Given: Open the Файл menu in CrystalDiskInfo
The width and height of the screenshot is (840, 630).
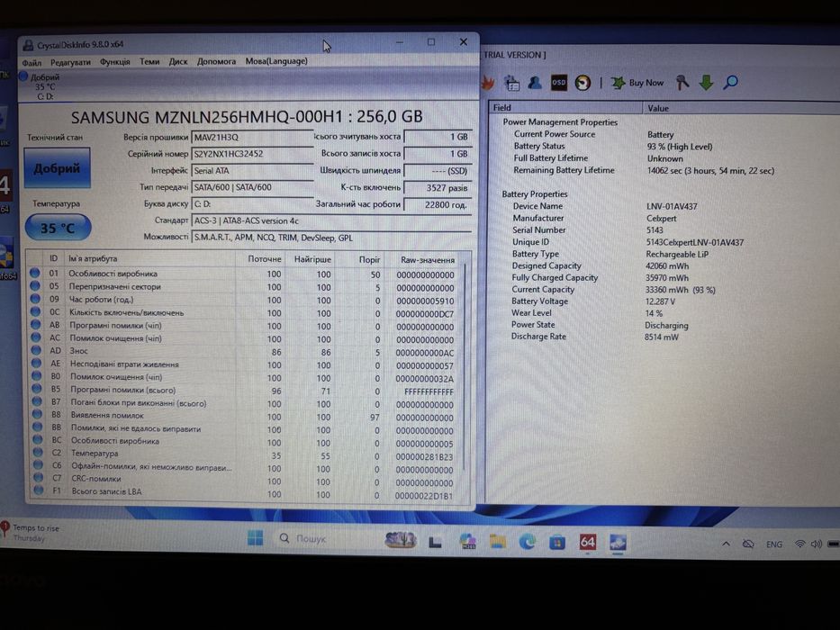Looking at the screenshot, I should click(x=32, y=63).
